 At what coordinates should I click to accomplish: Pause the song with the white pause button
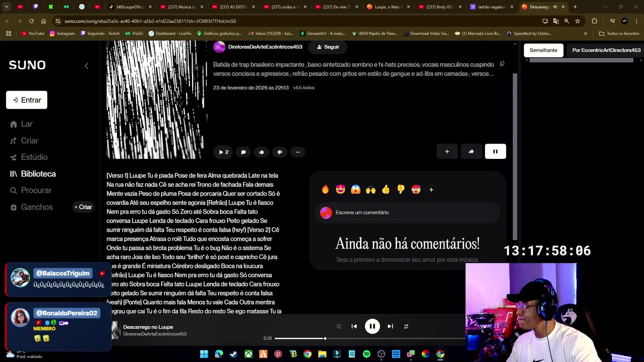[495, 151]
